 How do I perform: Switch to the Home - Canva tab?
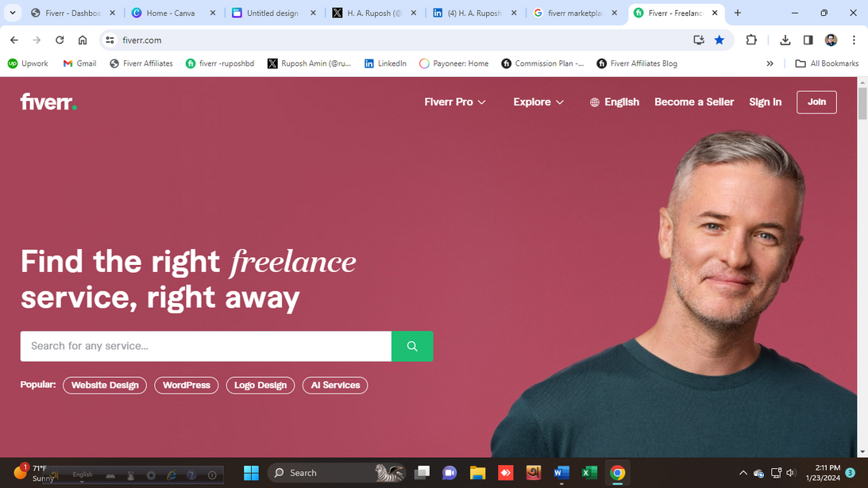point(172,13)
